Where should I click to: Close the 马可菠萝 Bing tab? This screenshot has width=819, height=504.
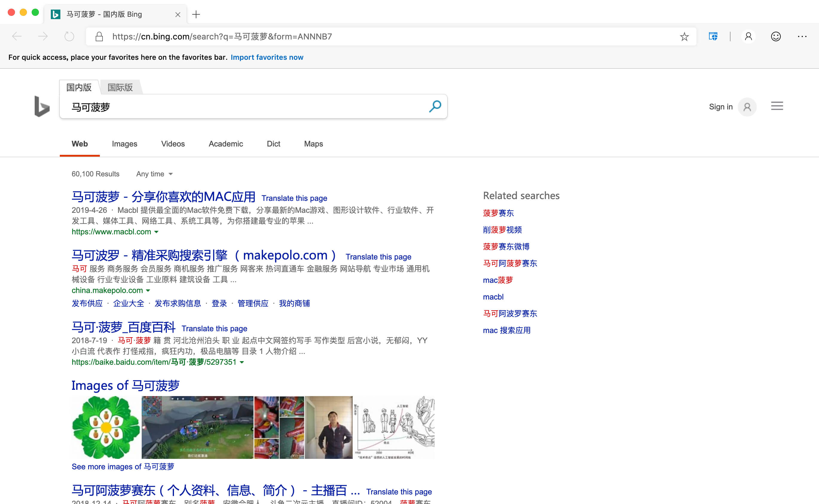click(178, 14)
